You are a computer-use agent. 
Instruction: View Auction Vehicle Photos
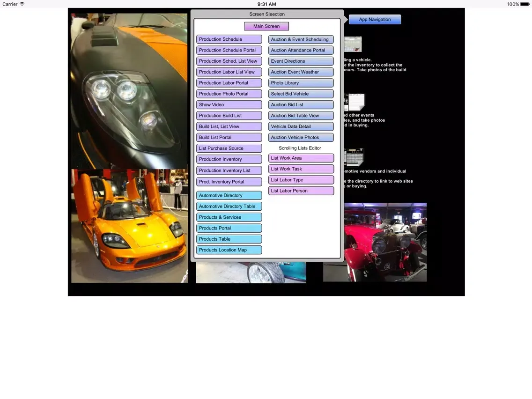[301, 137]
